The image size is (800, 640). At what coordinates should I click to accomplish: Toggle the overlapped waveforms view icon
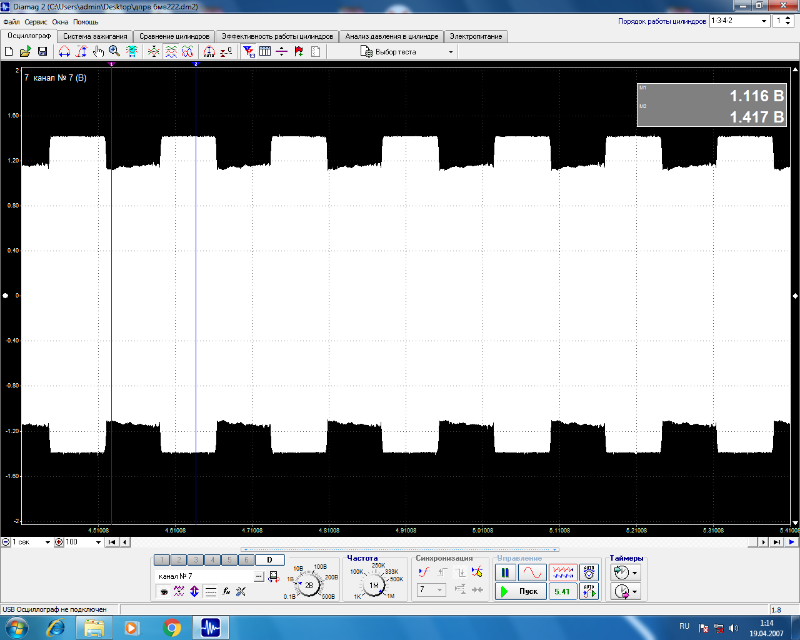click(188, 52)
